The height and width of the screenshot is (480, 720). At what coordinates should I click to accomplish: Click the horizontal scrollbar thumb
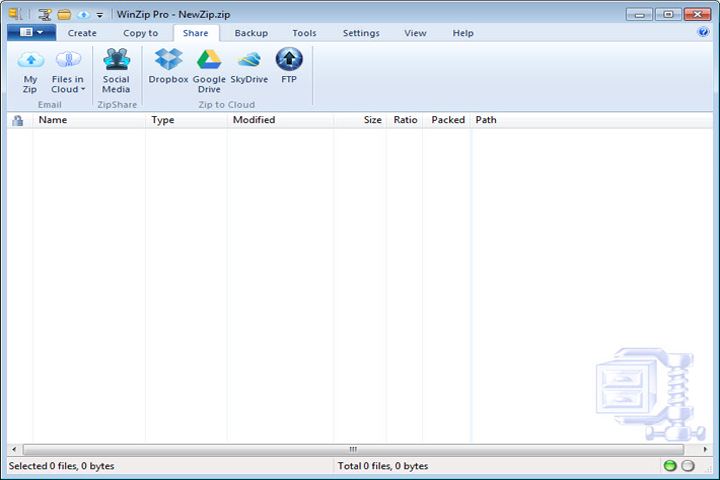pos(353,449)
